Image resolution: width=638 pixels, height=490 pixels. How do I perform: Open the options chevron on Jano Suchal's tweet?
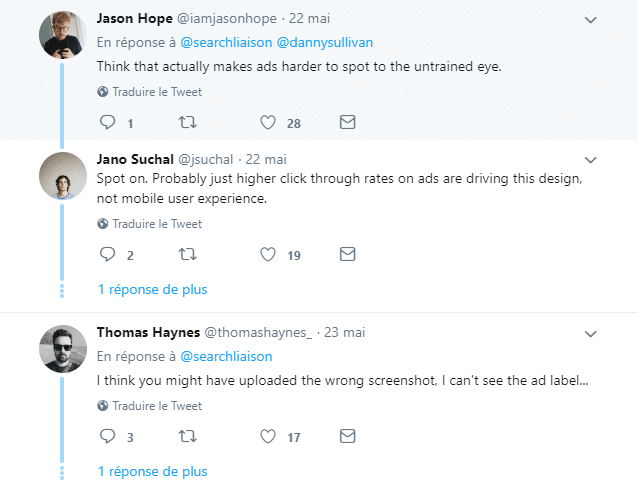click(x=590, y=160)
